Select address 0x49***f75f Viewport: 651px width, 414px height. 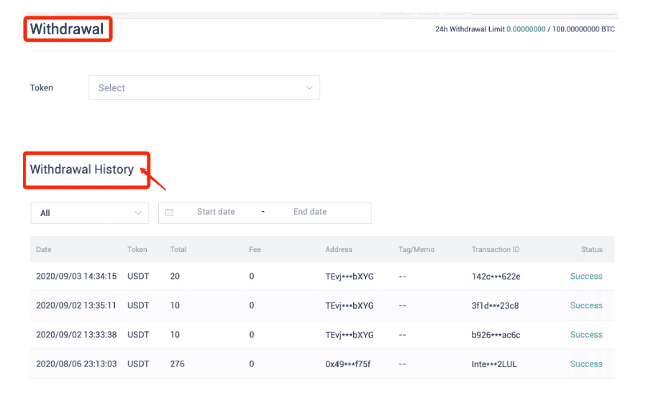coord(348,364)
